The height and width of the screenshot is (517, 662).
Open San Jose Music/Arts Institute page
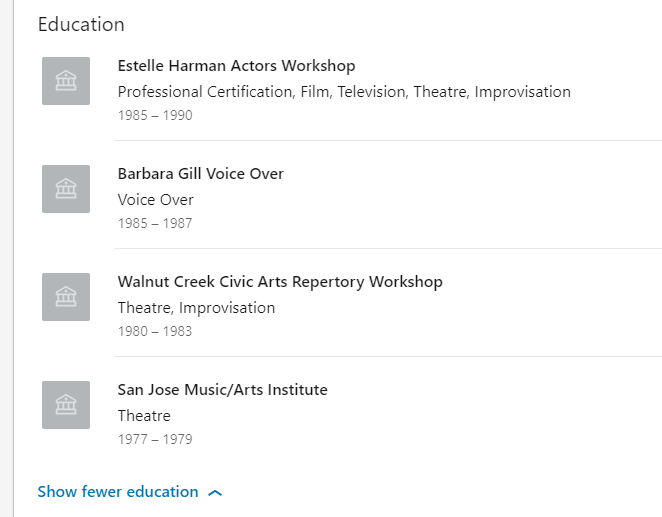[222, 390]
